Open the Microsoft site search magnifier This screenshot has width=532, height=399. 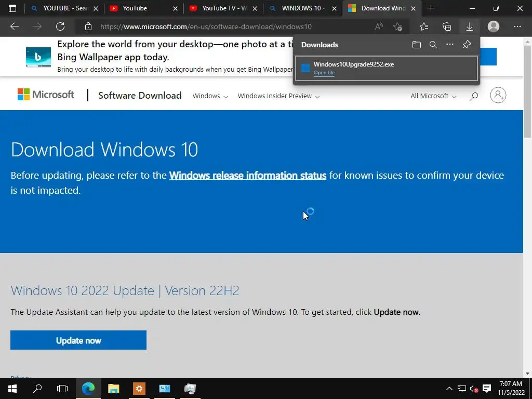pos(474,96)
